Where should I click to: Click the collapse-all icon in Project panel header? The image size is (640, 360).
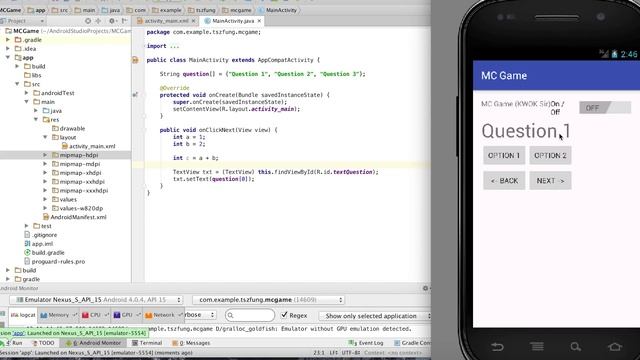pyautogui.click(x=98, y=21)
